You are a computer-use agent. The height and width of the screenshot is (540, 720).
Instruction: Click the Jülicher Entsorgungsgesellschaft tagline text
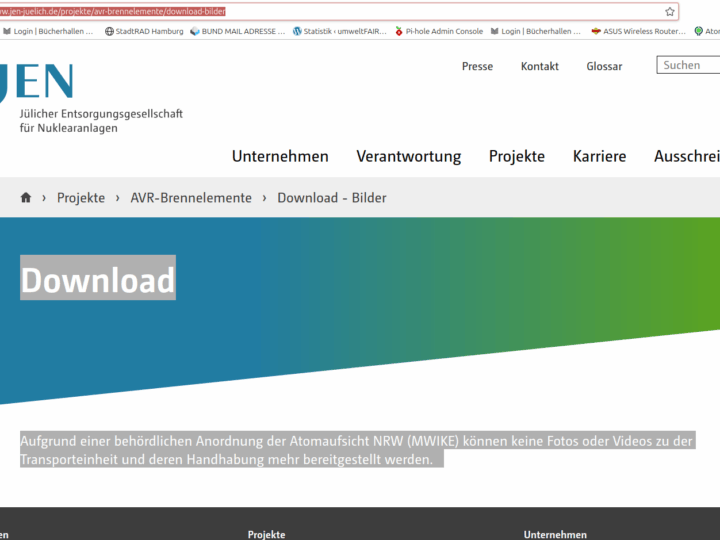[101, 121]
